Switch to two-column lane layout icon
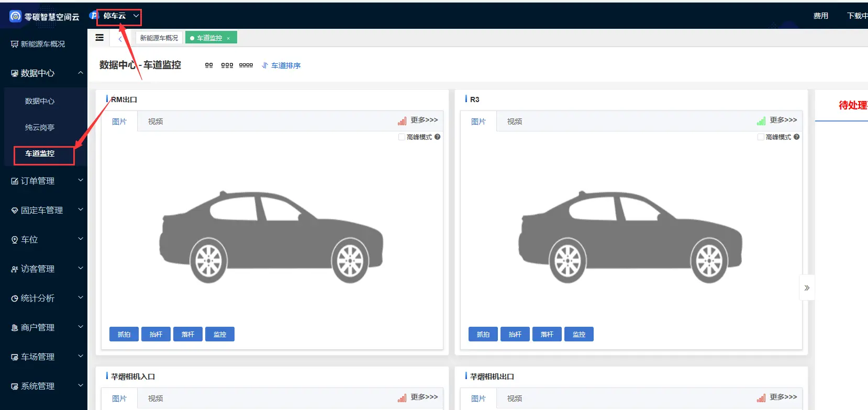 tap(209, 65)
